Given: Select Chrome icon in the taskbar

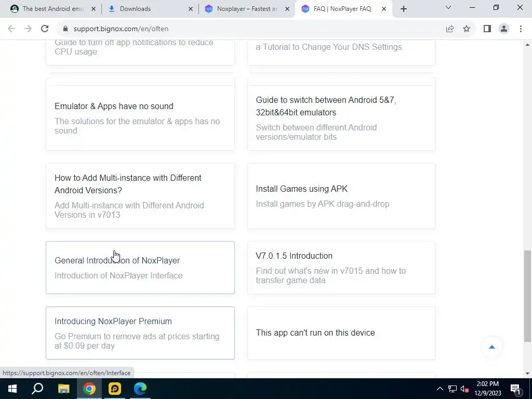Looking at the screenshot, I should (89, 389).
